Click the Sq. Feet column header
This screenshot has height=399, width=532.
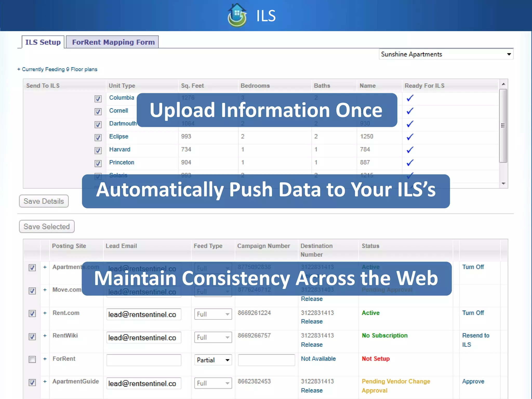pyautogui.click(x=192, y=86)
